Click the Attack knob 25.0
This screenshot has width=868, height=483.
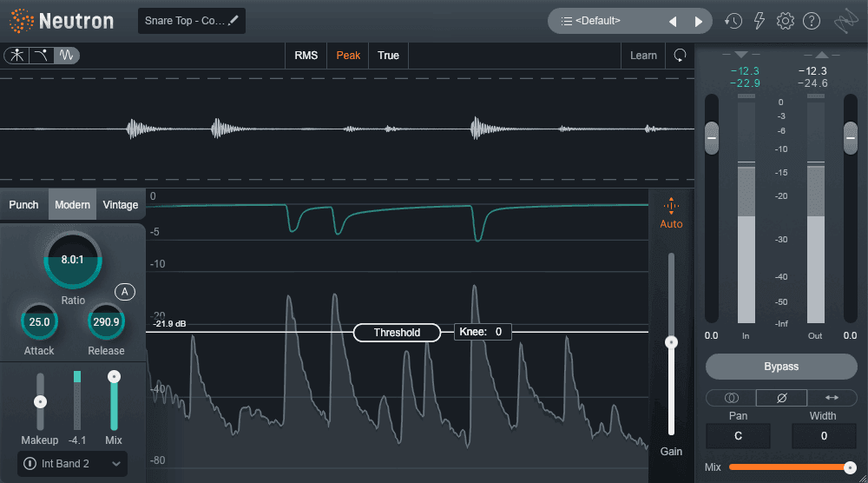39,321
